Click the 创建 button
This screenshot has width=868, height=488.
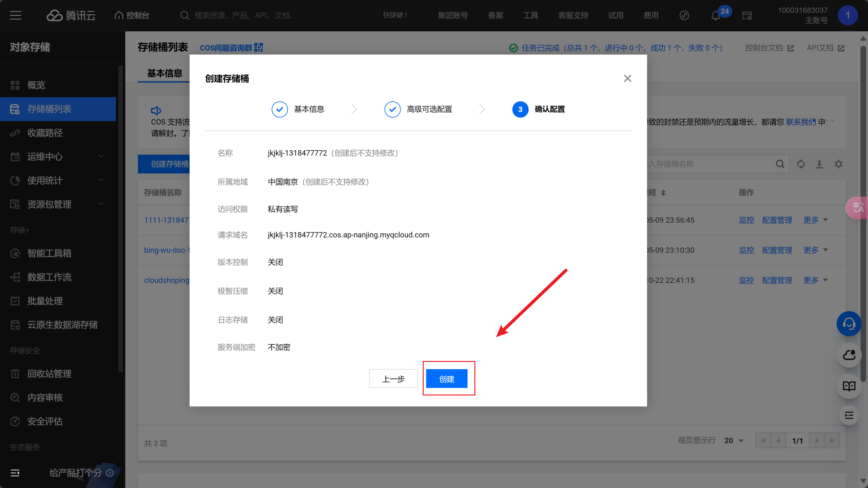[x=447, y=379]
